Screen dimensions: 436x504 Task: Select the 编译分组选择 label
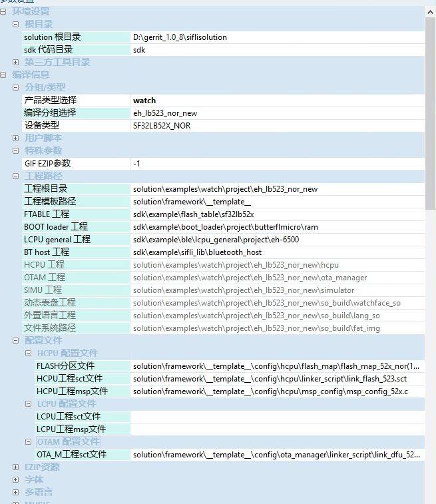(x=50, y=113)
